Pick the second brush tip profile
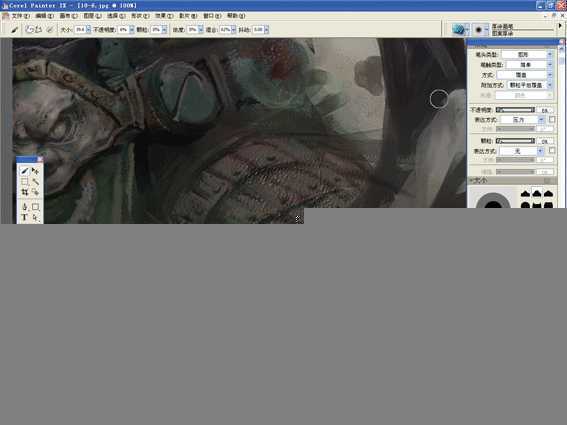Viewport: 567px width, 425px height. tap(537, 194)
